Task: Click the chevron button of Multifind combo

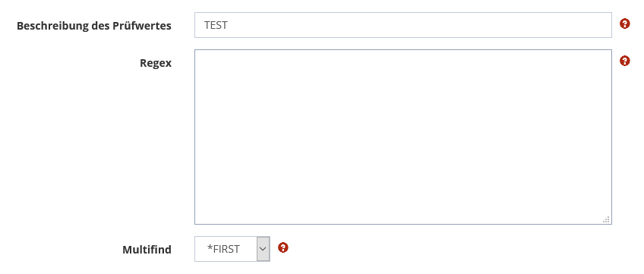Action: click(x=264, y=249)
